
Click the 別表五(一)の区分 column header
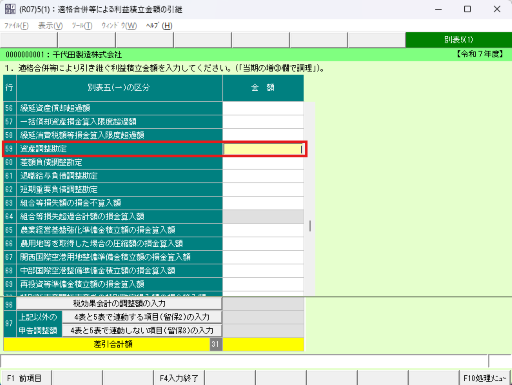click(119, 88)
